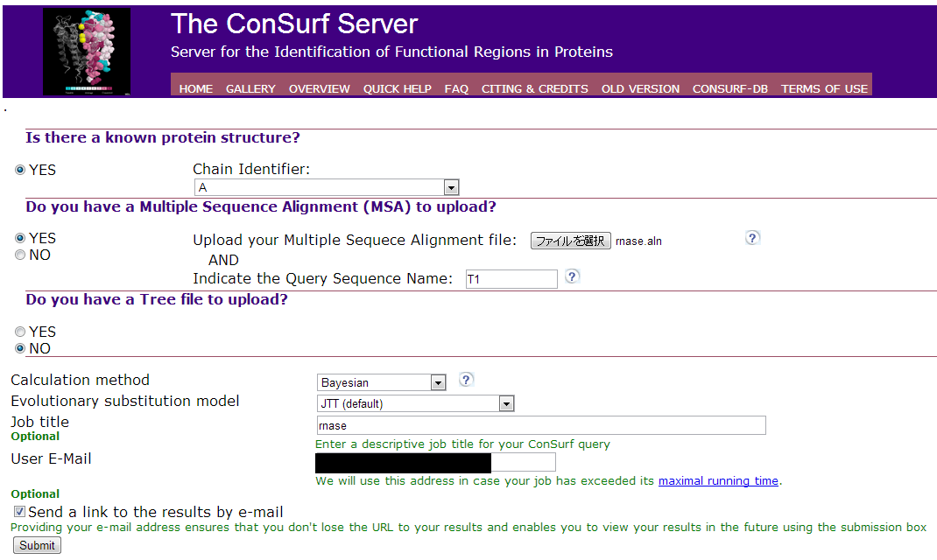Select YES for Tree file upload

20,332
